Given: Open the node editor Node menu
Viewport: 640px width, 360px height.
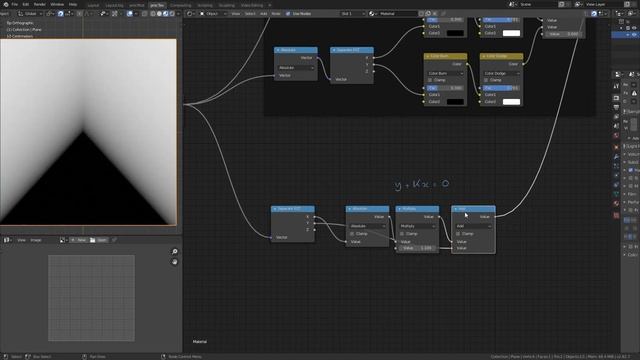Looking at the screenshot, I should [x=276, y=13].
